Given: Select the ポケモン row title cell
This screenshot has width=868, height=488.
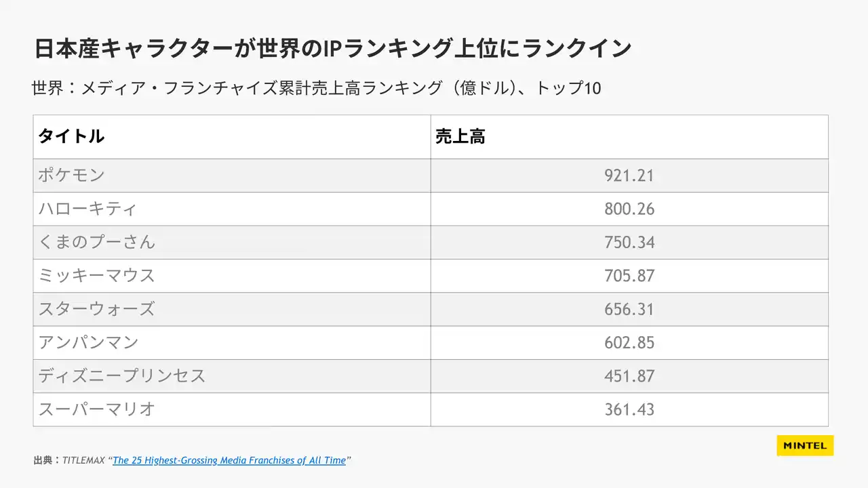Looking at the screenshot, I should (x=72, y=176).
